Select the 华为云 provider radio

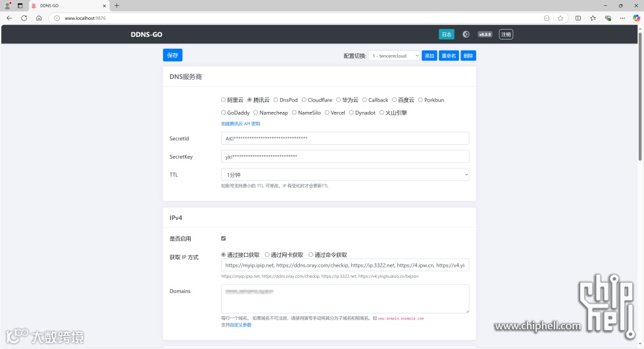click(x=338, y=100)
